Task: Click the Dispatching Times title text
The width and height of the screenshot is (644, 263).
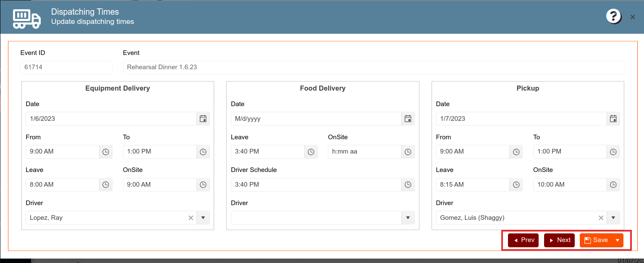Action: tap(85, 12)
